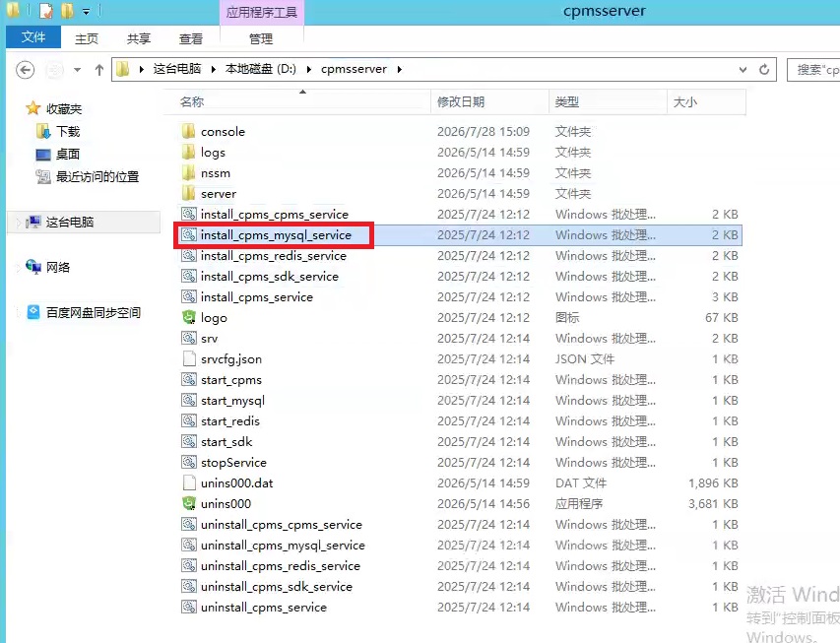
Task: Select 收藏夹 in the navigation pane
Action: tap(64, 108)
